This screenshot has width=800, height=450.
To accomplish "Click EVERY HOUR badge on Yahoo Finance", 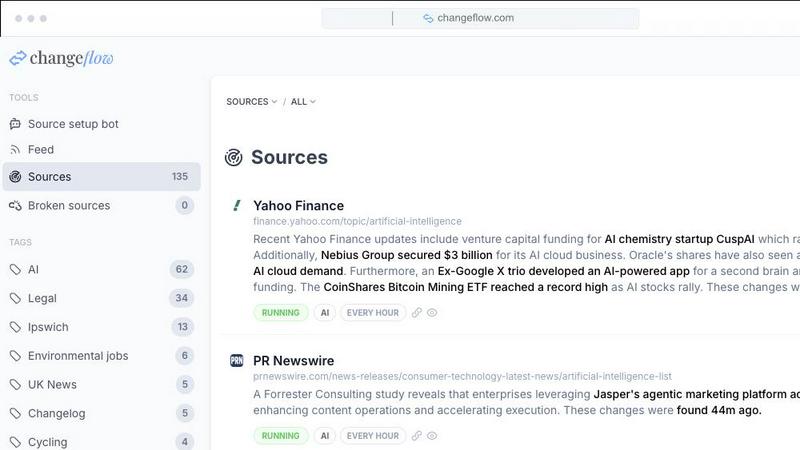I will [373, 313].
